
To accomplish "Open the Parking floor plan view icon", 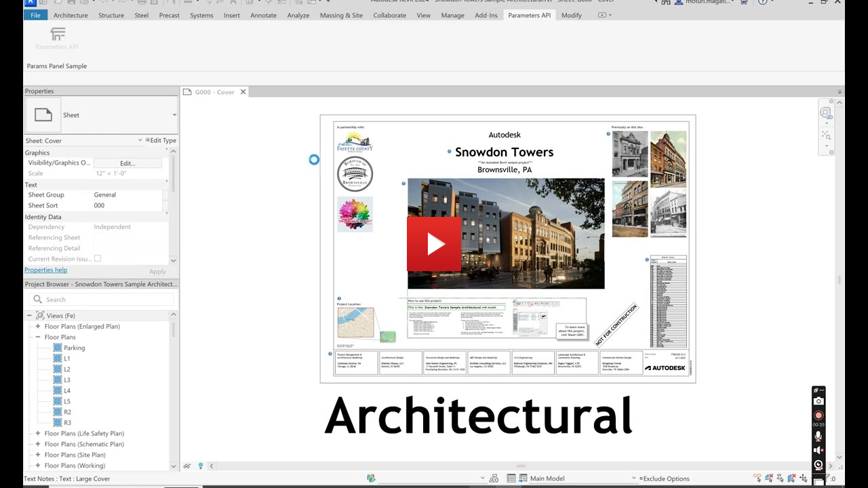I will pyautogui.click(x=58, y=348).
